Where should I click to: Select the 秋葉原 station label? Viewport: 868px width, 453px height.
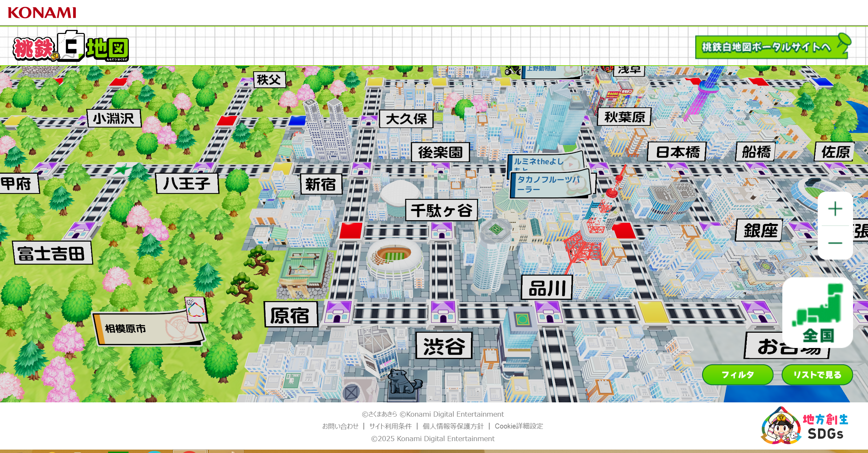click(x=625, y=117)
